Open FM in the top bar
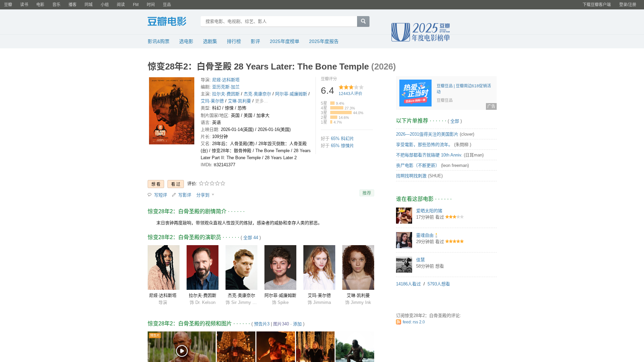Image resolution: width=644 pixels, height=362 pixels. click(x=136, y=5)
